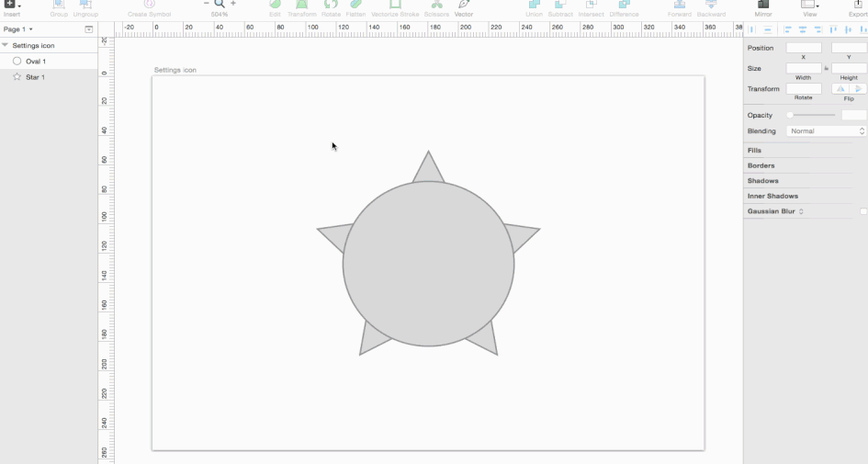Select the Star 1 layer
The image size is (868, 464).
[x=49, y=77]
